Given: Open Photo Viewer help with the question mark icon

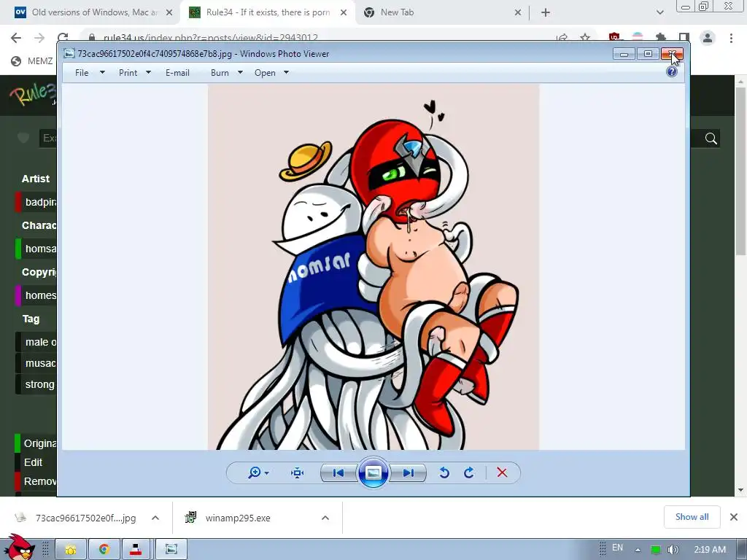Looking at the screenshot, I should 672,72.
